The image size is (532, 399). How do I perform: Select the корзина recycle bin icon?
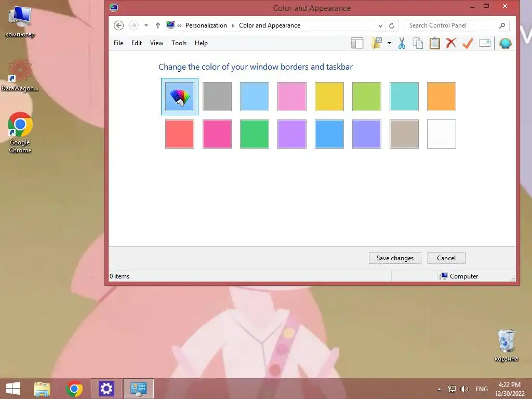506,345
